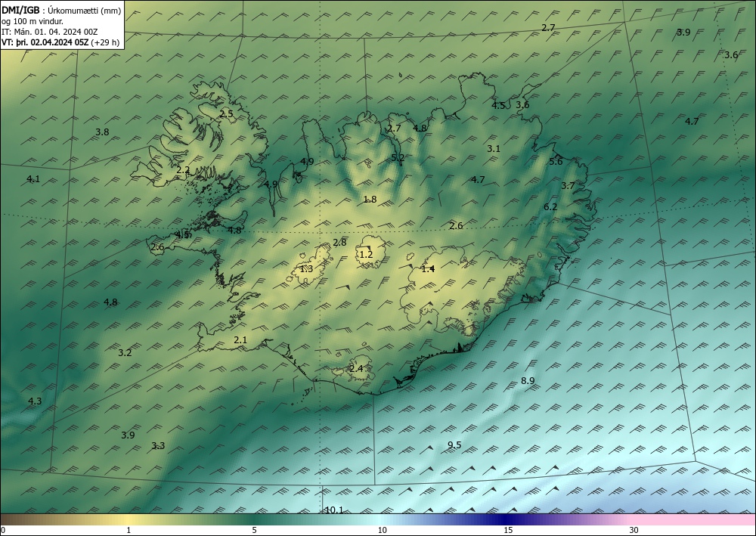This screenshot has height=536, width=756.
Task: Click the 1.2 value on Hofsjökull glacier
Action: coord(366,254)
